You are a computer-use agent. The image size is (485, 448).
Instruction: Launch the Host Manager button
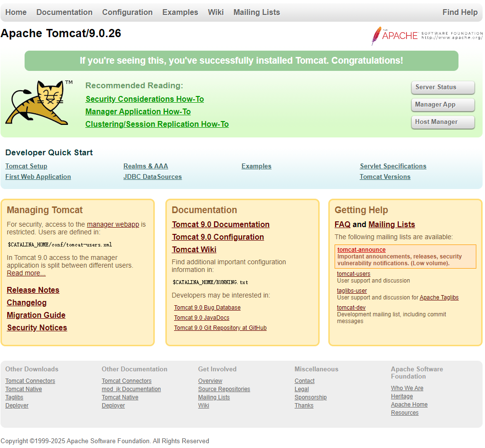pos(443,122)
